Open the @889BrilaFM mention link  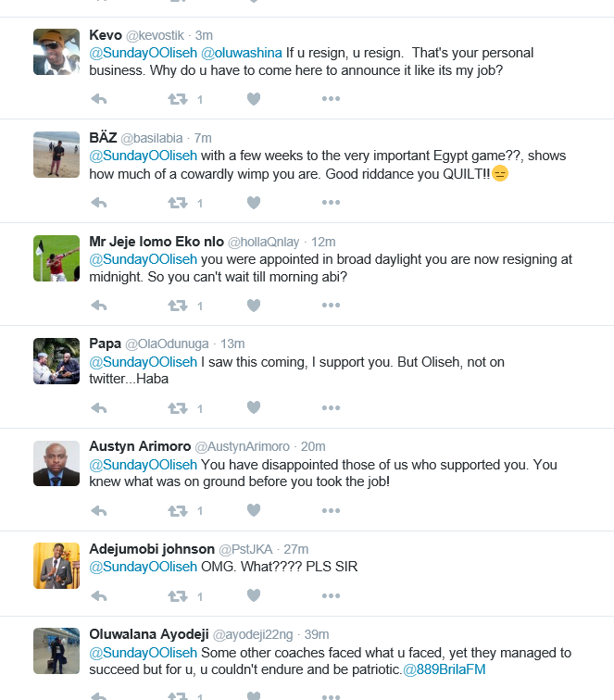[445, 669]
